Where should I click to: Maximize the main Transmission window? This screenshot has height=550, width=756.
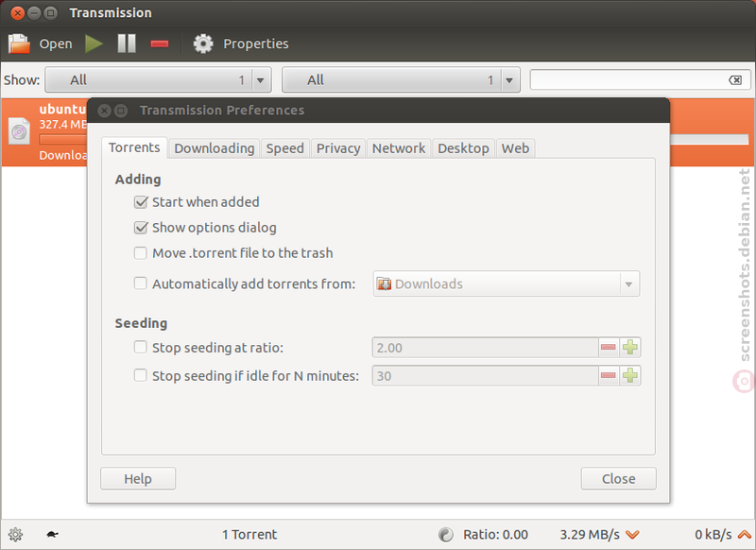tap(50, 13)
